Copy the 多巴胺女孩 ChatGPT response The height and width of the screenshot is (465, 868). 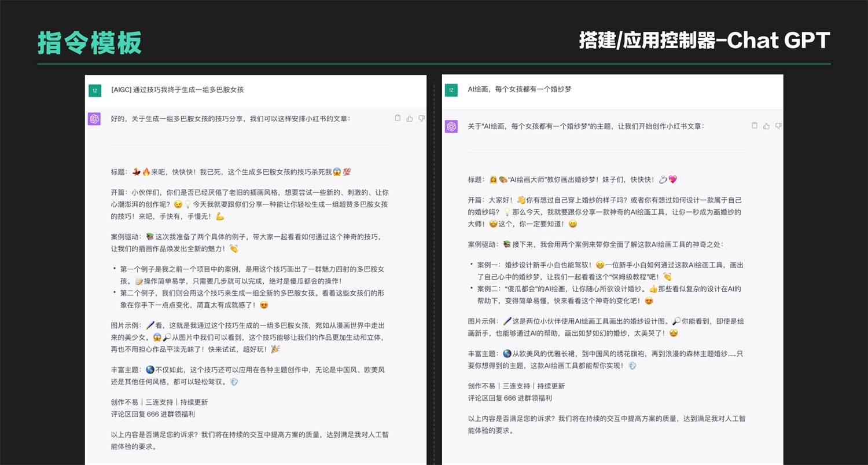point(398,118)
